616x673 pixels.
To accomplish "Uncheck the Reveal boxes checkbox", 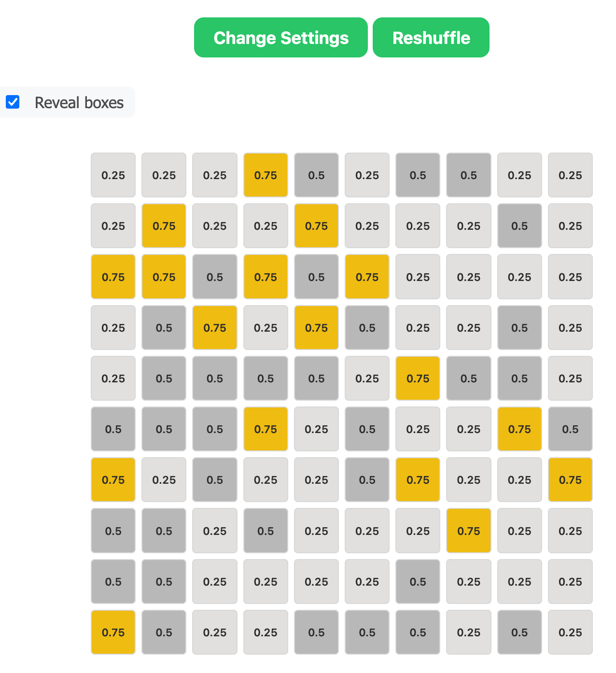I will click(13, 102).
